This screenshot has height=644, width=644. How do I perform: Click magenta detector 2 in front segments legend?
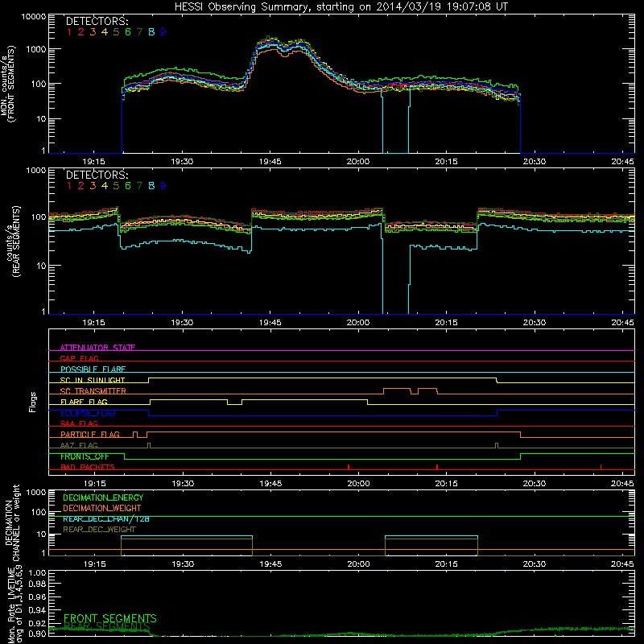coord(81,31)
